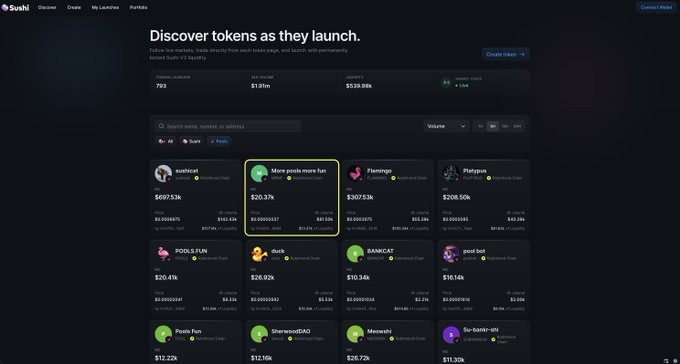Click the verified badge on the POOLS.FUN card

click(x=194, y=258)
